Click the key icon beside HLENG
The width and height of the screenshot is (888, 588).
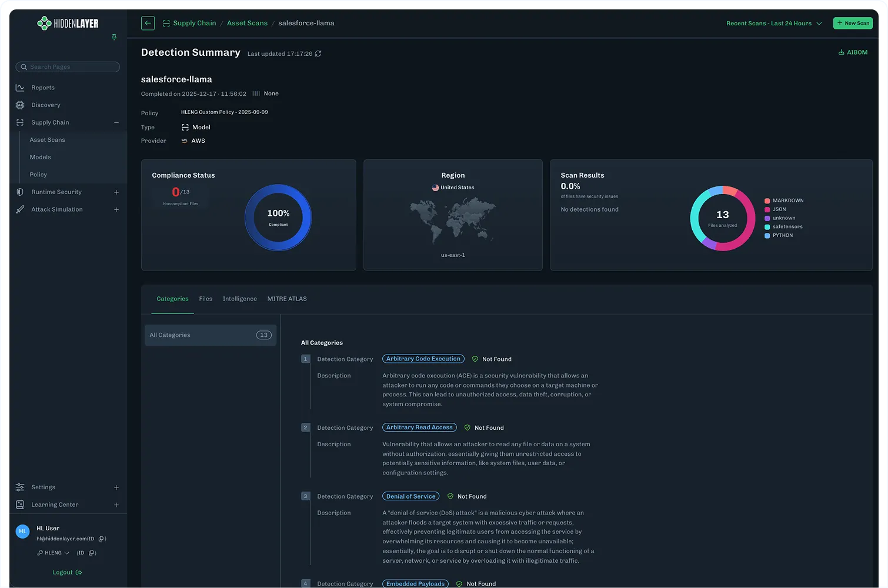tap(40, 553)
